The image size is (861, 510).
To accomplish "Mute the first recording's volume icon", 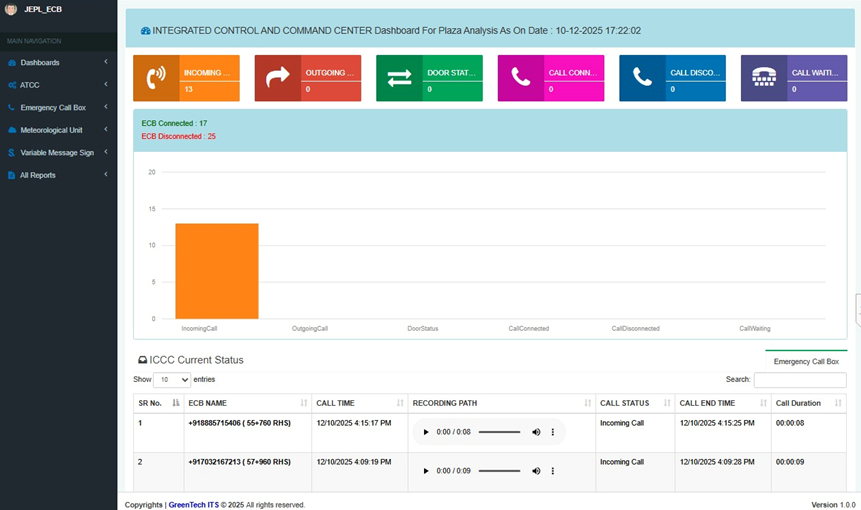I will click(536, 432).
